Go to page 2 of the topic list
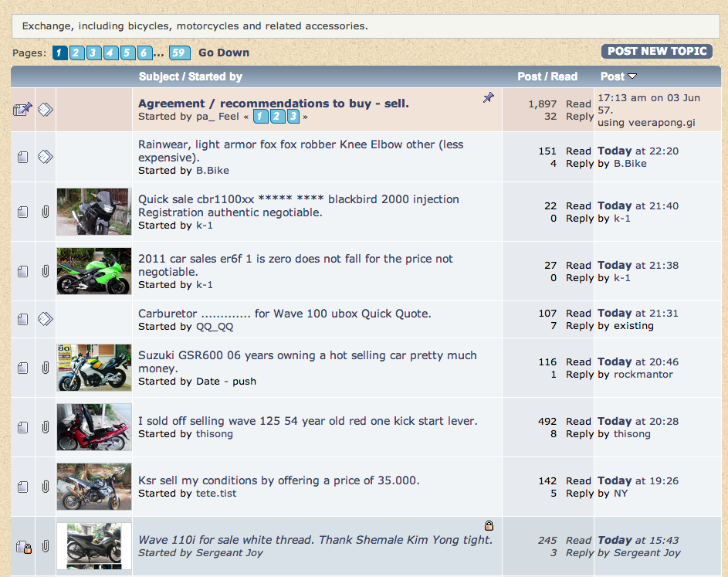The width and height of the screenshot is (728, 577). (76, 53)
